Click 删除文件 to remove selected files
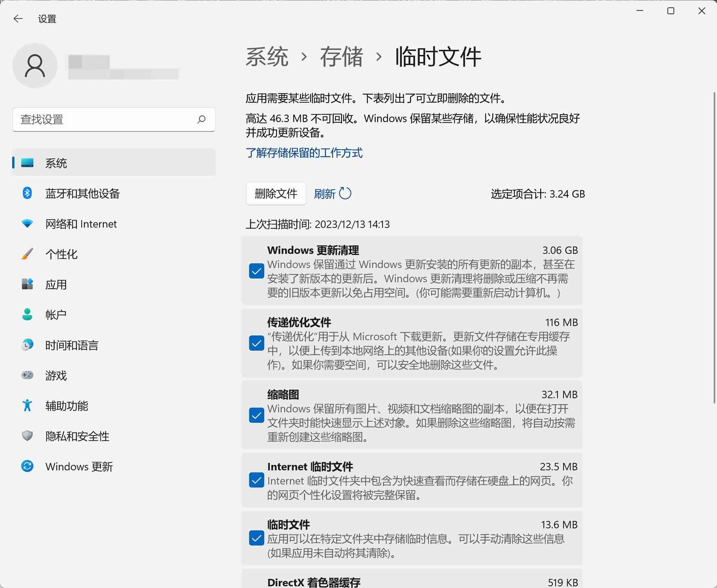Screen dimensions: 717x588 (275, 193)
